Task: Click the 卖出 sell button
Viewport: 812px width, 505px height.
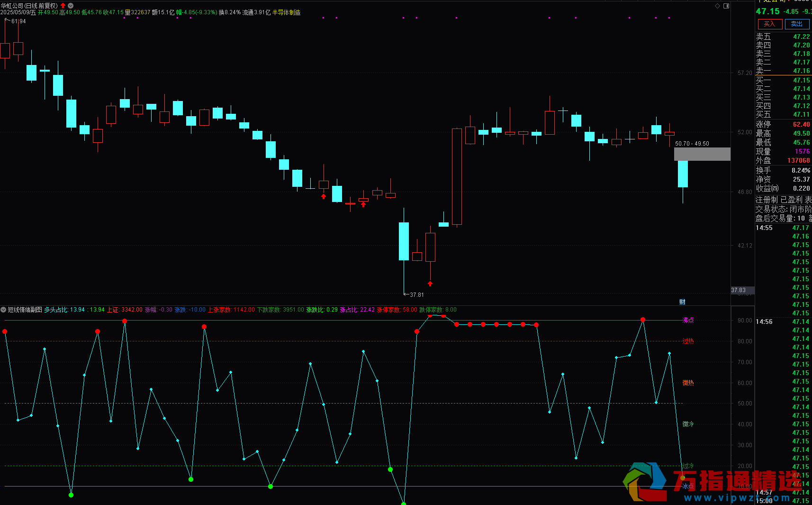Action: (x=797, y=24)
